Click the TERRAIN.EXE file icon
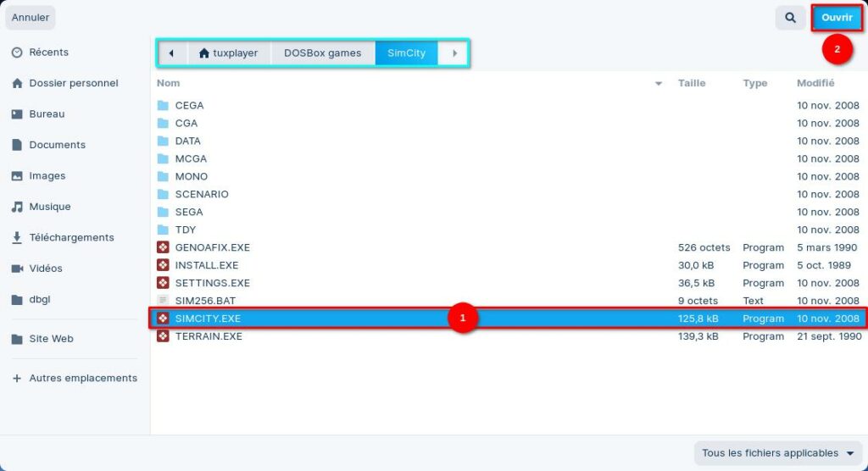 (x=164, y=336)
